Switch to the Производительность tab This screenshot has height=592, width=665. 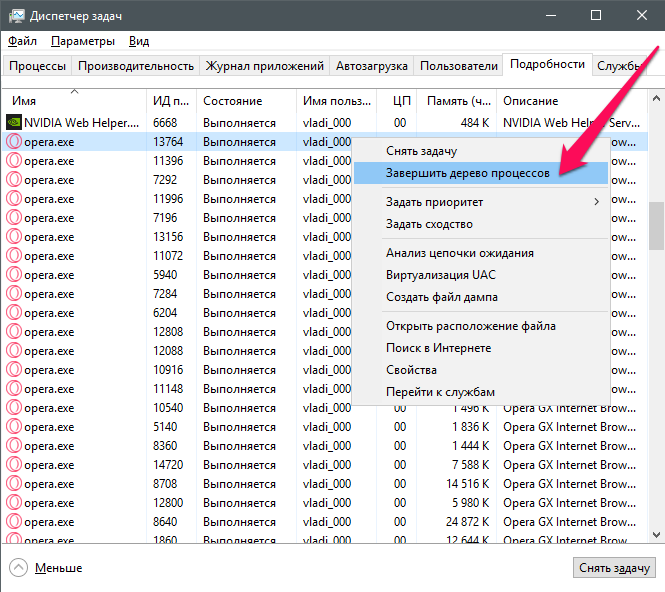[x=136, y=66]
